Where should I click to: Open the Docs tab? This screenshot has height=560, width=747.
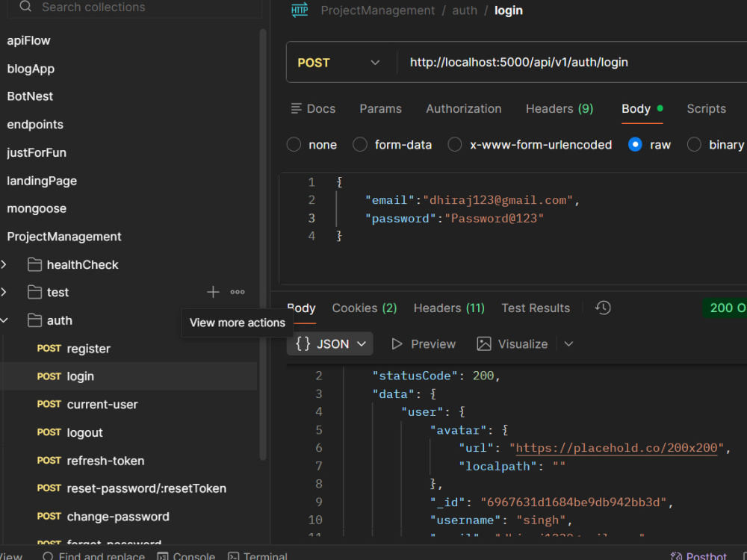pos(314,108)
